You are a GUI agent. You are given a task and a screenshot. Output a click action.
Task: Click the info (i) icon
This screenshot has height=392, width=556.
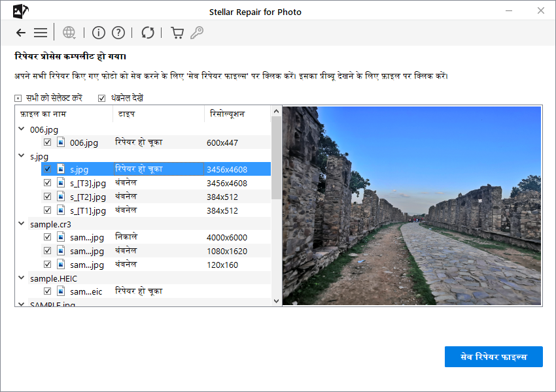tap(99, 33)
